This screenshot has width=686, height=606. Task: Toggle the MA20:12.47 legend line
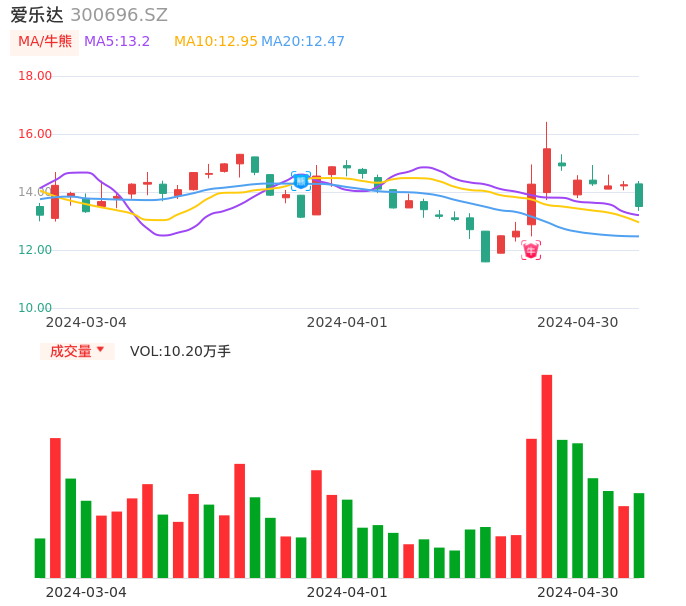pos(303,42)
